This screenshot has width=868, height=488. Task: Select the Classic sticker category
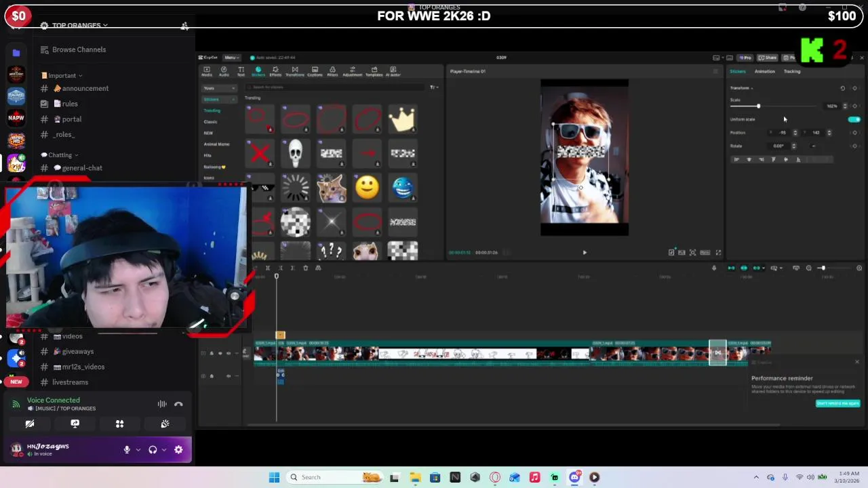[x=210, y=122]
